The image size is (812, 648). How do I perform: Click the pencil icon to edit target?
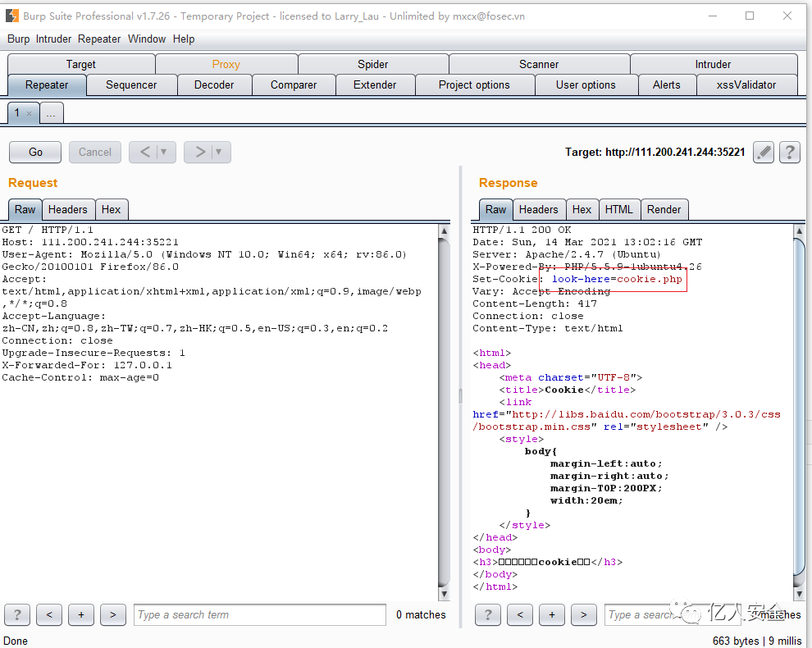pos(764,152)
